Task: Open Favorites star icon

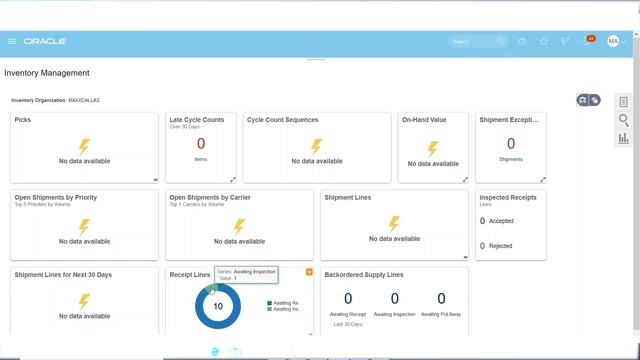Action: point(544,41)
